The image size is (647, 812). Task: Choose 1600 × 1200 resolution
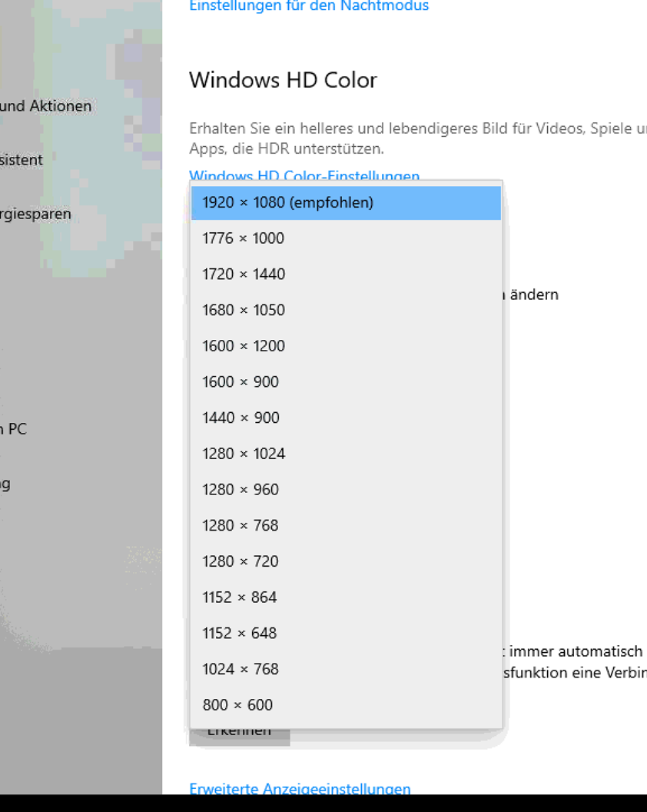tap(346, 346)
